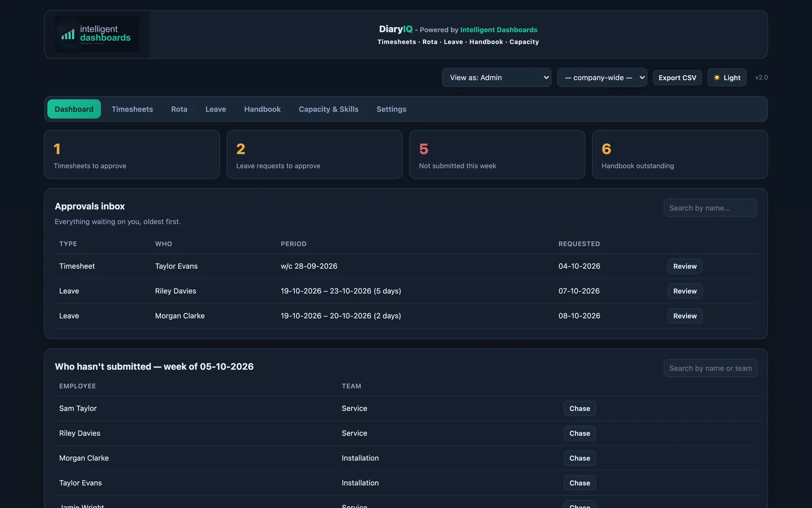The image size is (812, 508).
Task: Click the Timesheets to approve card
Action: tap(132, 154)
